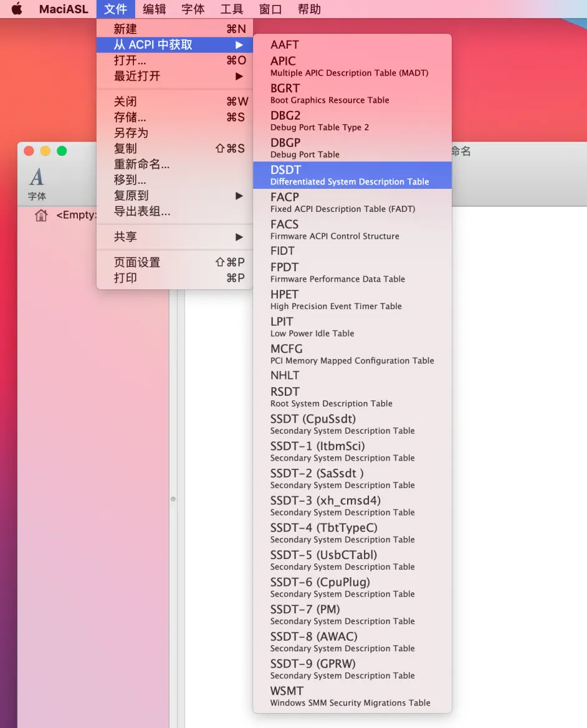Choose 复制 from the file menu
The height and width of the screenshot is (728, 587).
[174, 148]
